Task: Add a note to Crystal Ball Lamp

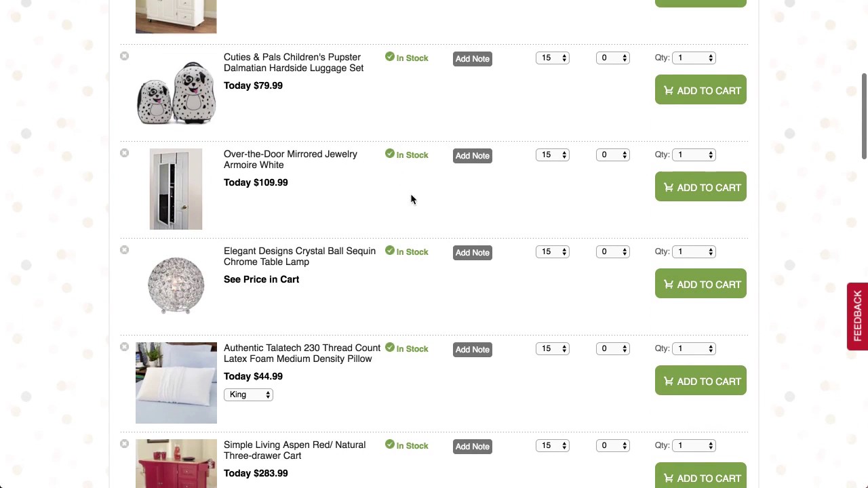Action: 473,253
